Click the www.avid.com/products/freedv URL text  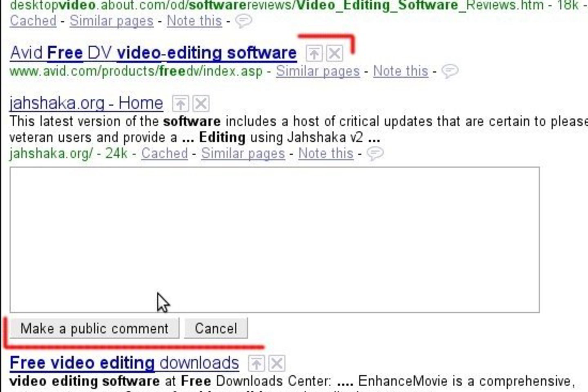click(136, 71)
